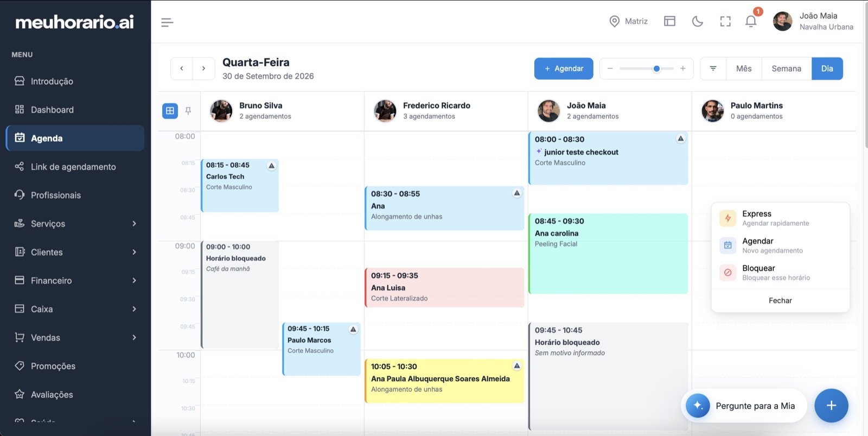Select Agenda in the sidebar
The image size is (868, 436).
[75, 138]
